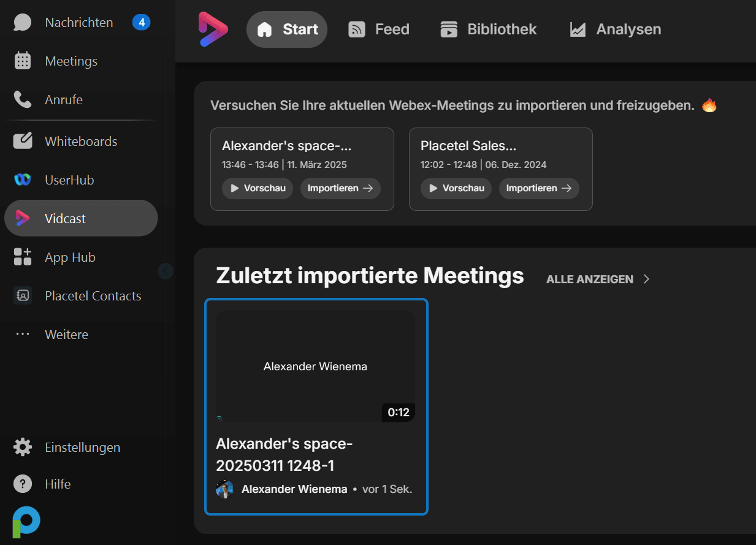Click the Placetel logo at bottom left
This screenshot has width=756, height=545.
26,522
